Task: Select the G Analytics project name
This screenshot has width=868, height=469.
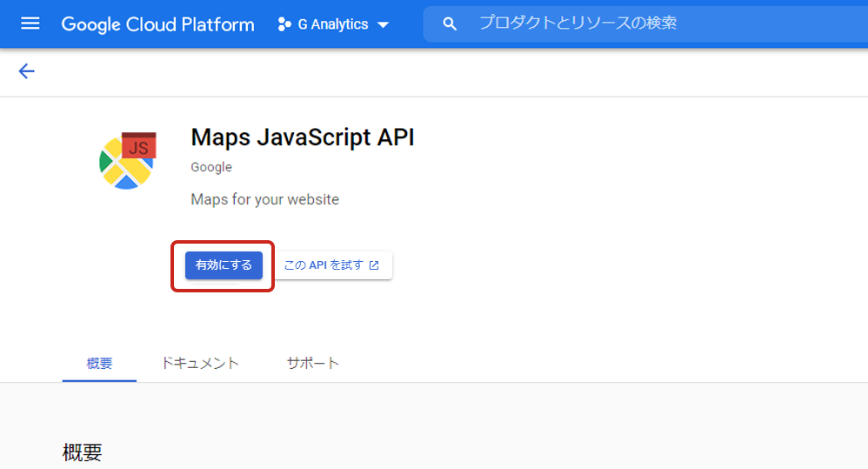Action: [x=332, y=24]
